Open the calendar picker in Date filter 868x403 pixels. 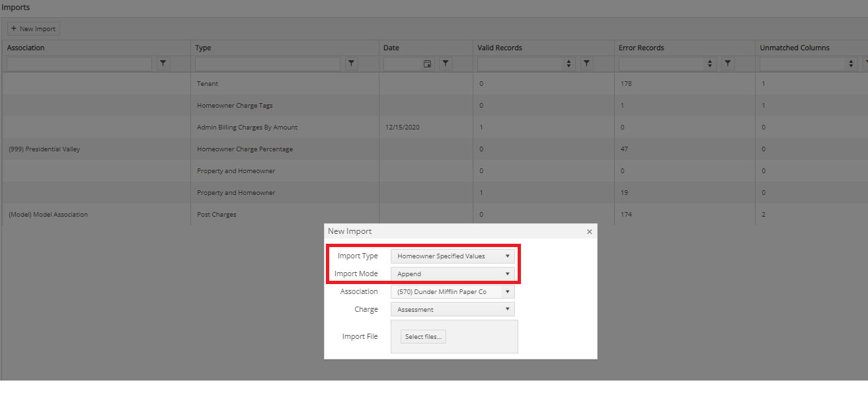point(427,63)
